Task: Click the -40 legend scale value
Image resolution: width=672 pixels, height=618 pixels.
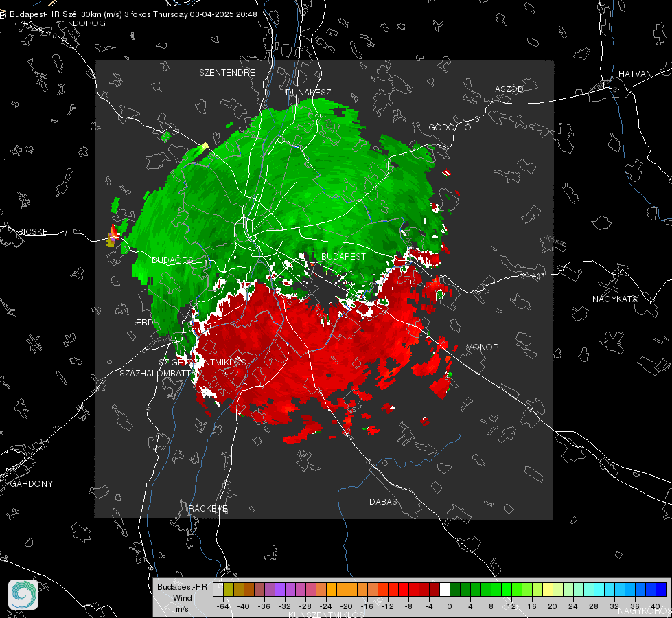Action: tap(244, 606)
